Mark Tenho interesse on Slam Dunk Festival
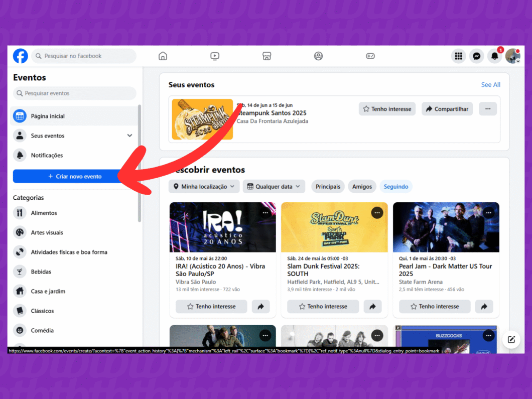Image resolution: width=532 pixels, height=399 pixels. [323, 306]
